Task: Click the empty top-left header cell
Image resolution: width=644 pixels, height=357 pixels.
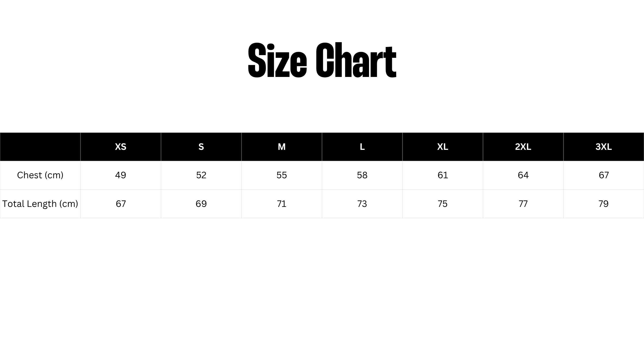Action: tap(40, 147)
